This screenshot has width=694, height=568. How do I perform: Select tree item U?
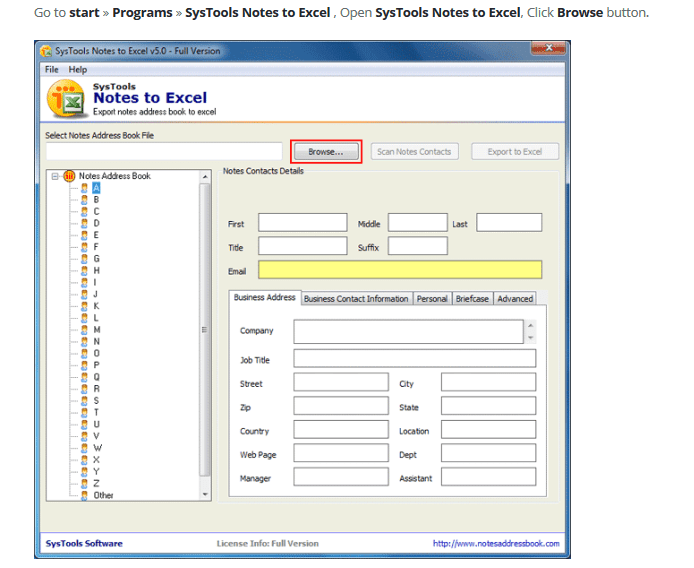tap(96, 424)
